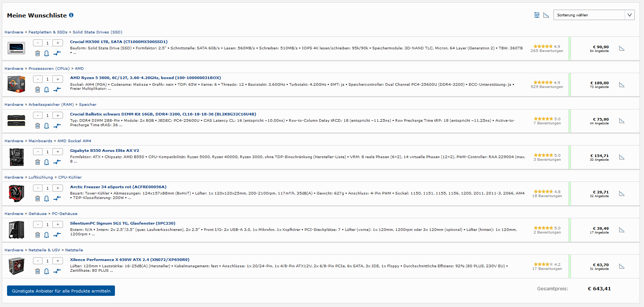
Task: Decrease quantity of Arctic Freezer 34
Action: click(x=38, y=188)
